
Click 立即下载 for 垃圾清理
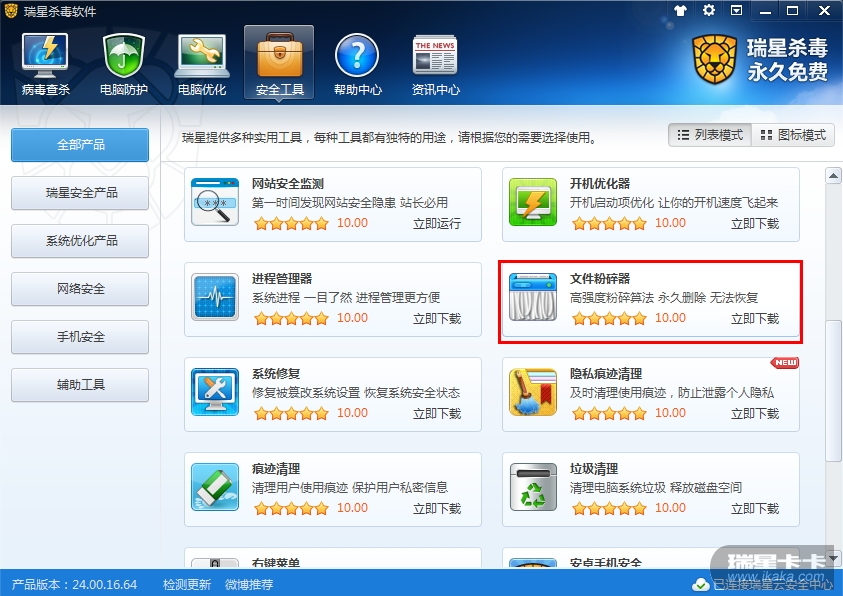tap(755, 508)
